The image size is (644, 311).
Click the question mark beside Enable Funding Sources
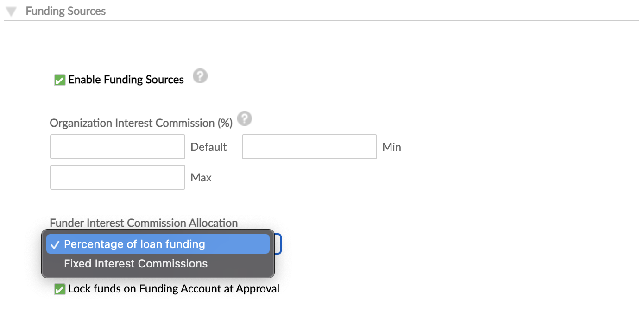click(200, 76)
